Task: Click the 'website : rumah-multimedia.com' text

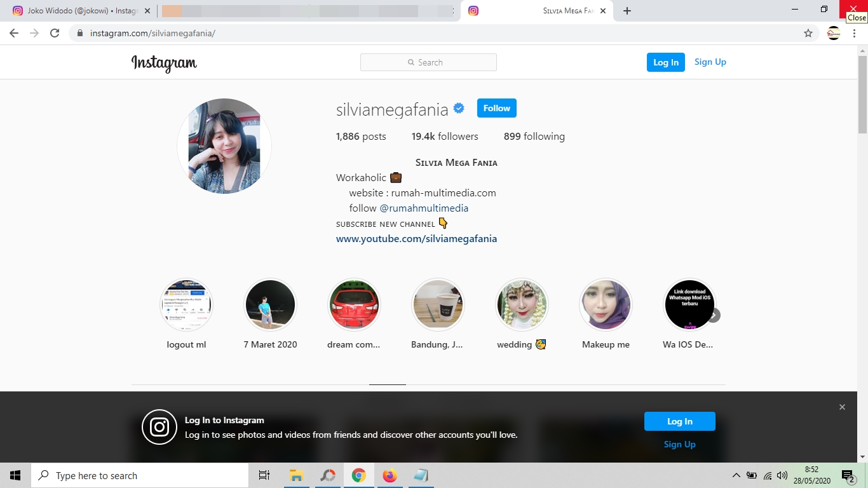Action: point(423,193)
